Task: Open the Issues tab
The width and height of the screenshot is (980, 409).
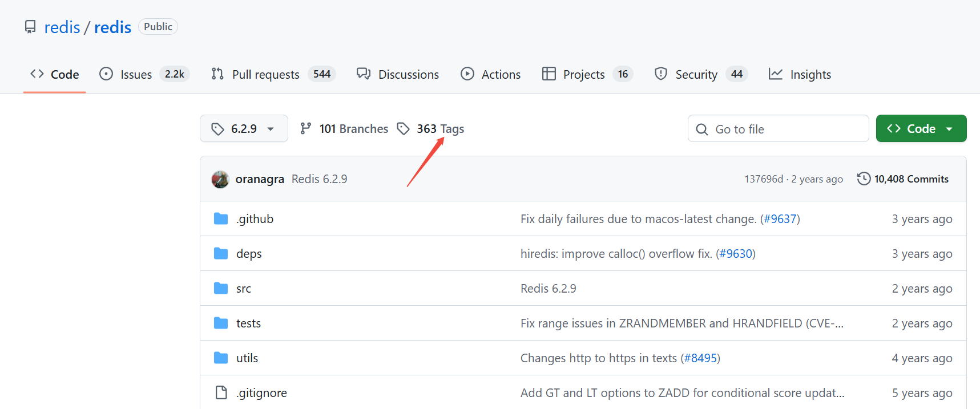Action: pos(144,74)
